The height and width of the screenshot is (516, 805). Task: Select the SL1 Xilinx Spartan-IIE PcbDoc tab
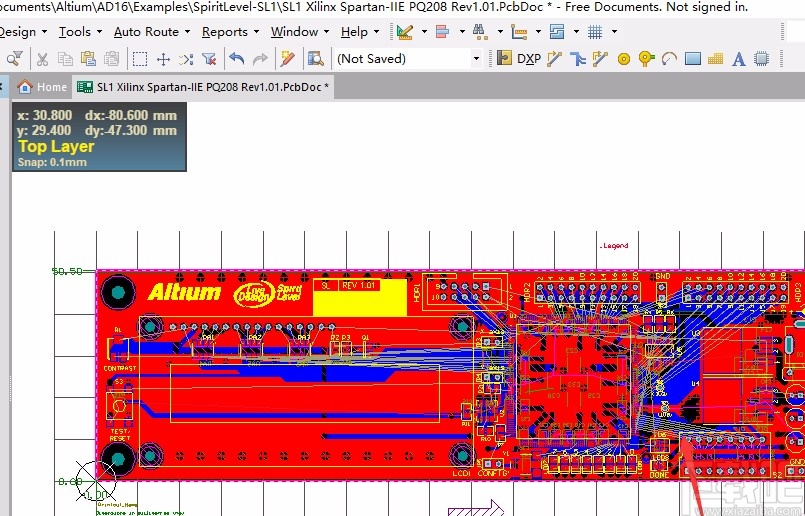click(x=203, y=87)
